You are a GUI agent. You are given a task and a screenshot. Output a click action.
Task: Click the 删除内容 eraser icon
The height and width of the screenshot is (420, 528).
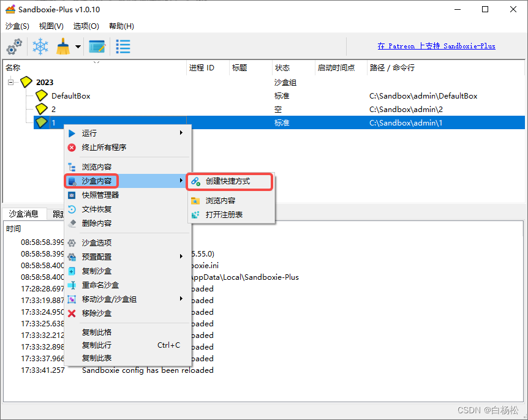click(72, 223)
